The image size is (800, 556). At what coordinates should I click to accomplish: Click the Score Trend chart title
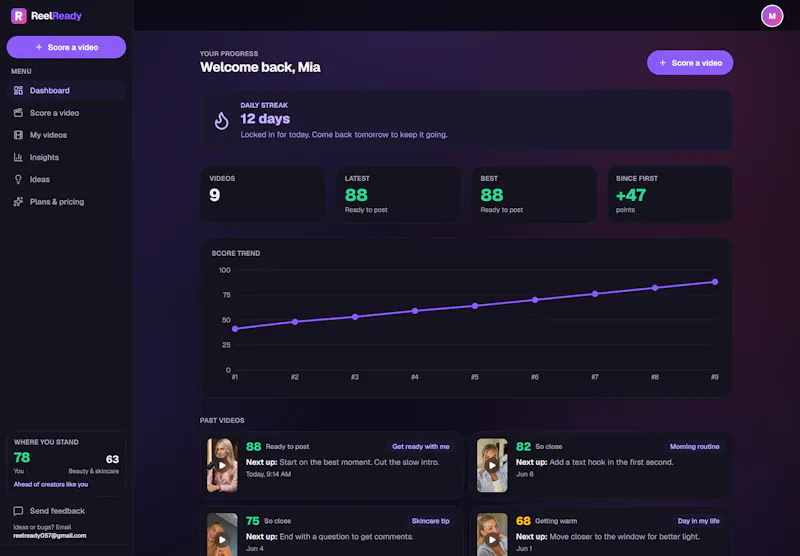(236, 253)
